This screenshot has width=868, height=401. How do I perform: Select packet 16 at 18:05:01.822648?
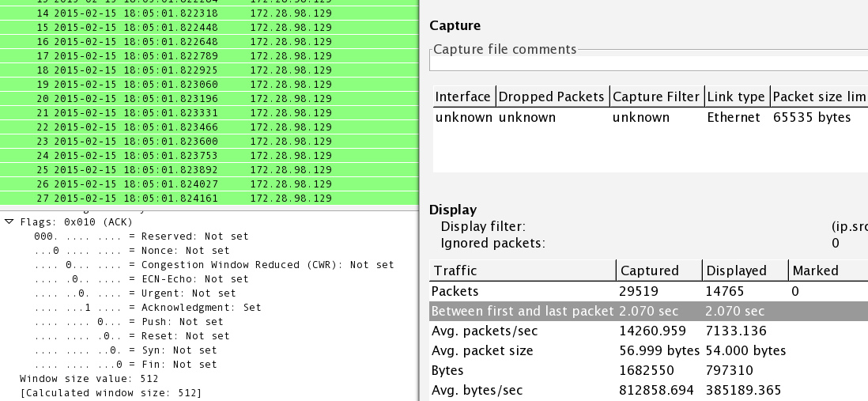209,42
